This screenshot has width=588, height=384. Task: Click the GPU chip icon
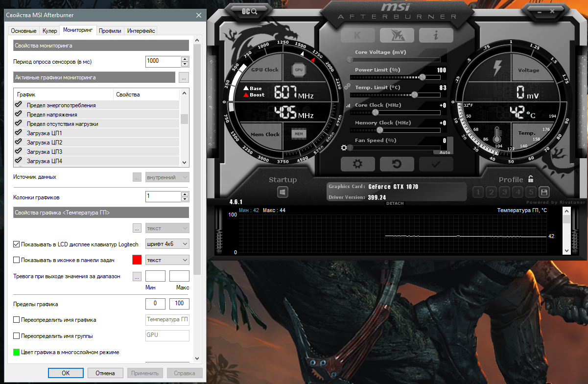pos(299,70)
